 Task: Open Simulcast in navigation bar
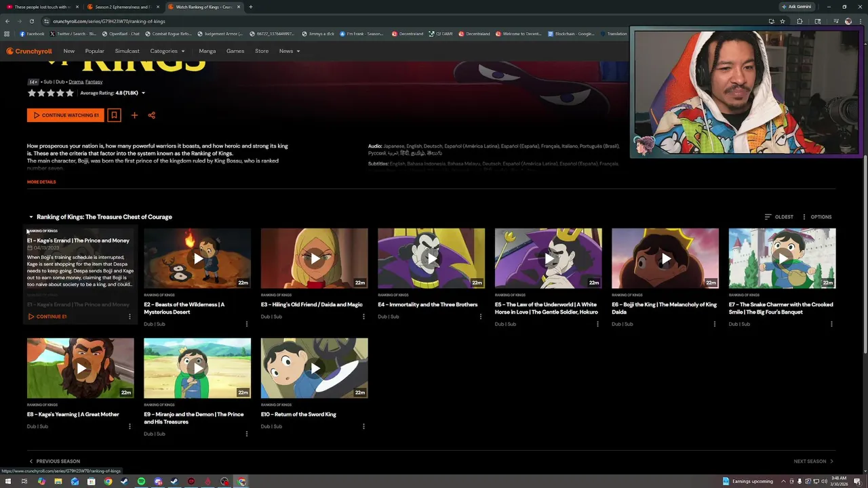[x=127, y=51]
